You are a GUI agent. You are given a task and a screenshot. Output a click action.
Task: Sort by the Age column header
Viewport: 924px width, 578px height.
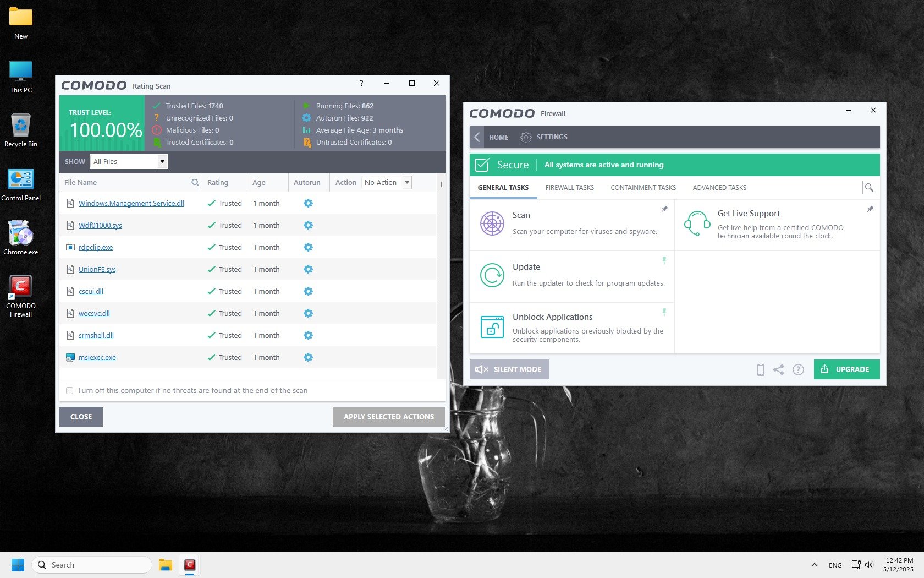[x=259, y=183]
